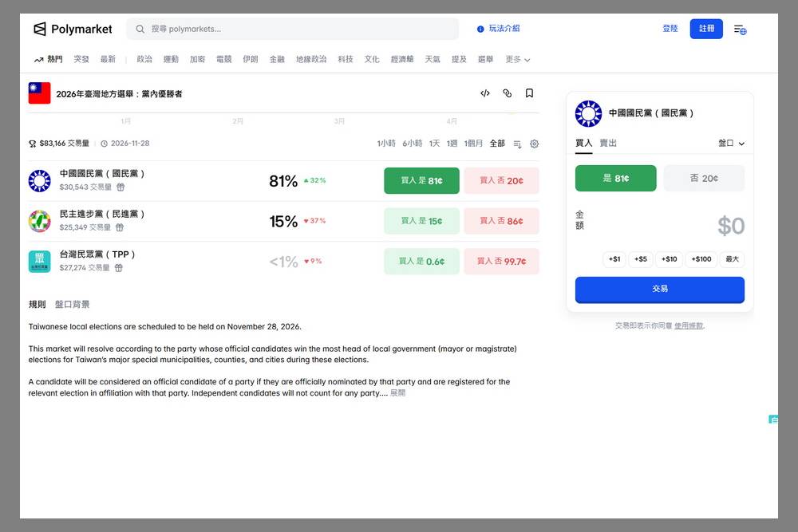Image resolution: width=798 pixels, height=532 pixels.
Task: Add $100 with the +$100 amount button
Action: tap(701, 258)
